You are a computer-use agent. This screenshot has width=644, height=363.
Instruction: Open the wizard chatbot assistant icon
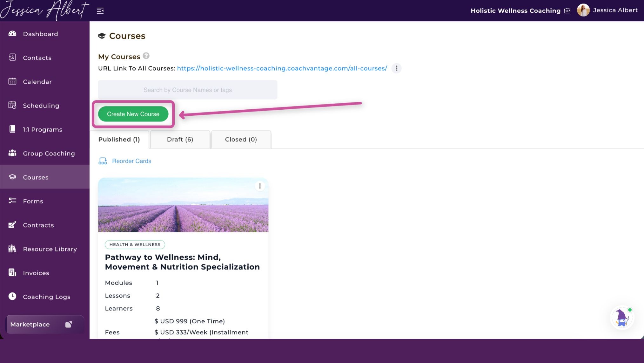622,318
